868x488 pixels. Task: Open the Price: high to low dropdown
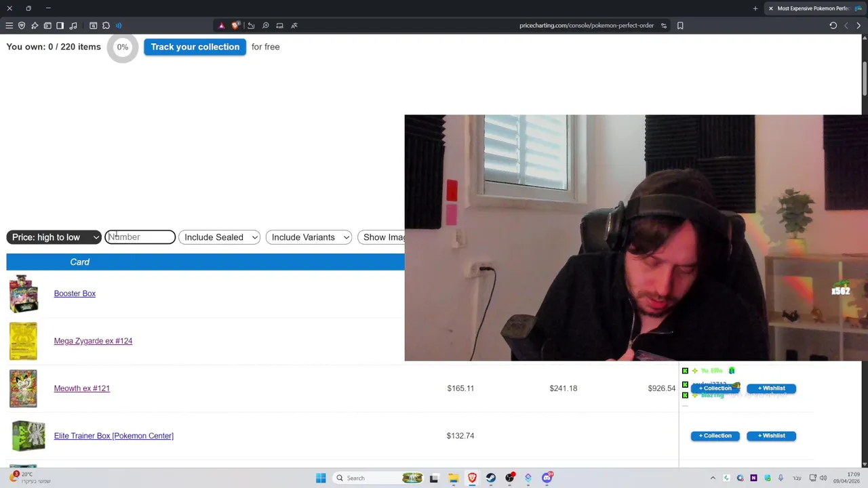point(54,237)
